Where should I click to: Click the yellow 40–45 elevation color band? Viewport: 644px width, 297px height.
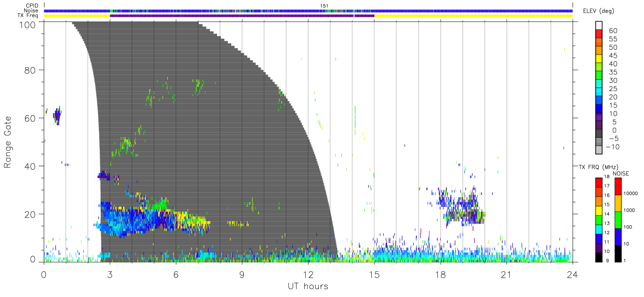599,59
